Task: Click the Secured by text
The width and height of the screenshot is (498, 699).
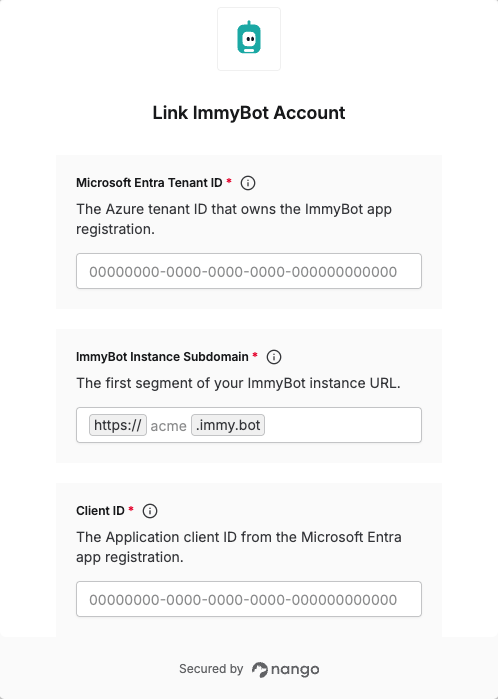Action: click(x=211, y=669)
